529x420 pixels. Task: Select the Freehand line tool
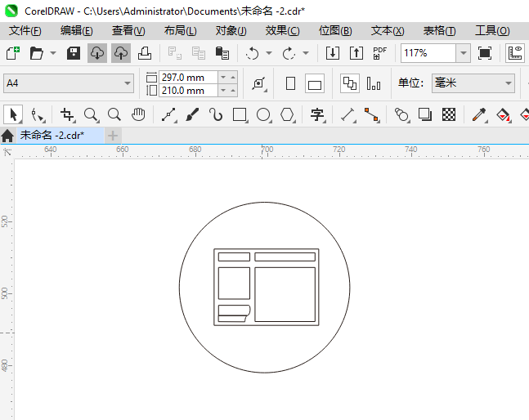pyautogui.click(x=168, y=115)
